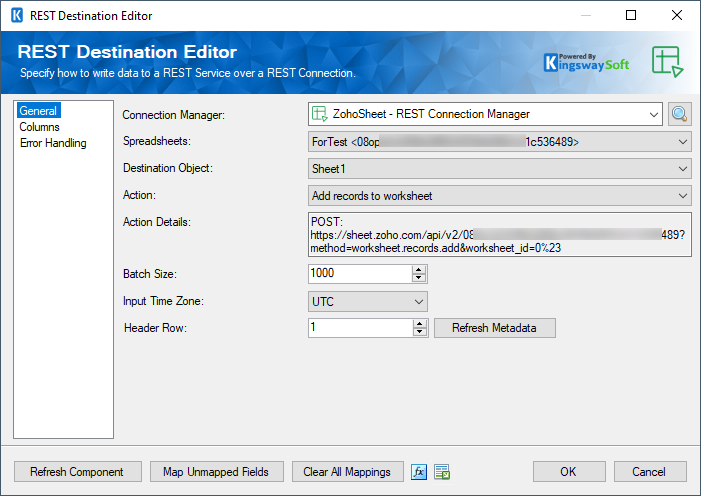Click the Connection Manager label

pyautogui.click(x=173, y=115)
